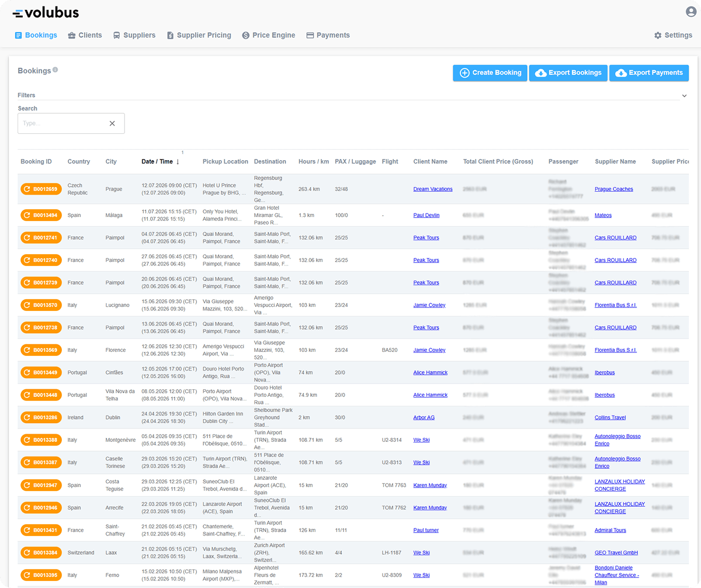Click the Export Payments button
The image size is (701, 588).
(649, 73)
